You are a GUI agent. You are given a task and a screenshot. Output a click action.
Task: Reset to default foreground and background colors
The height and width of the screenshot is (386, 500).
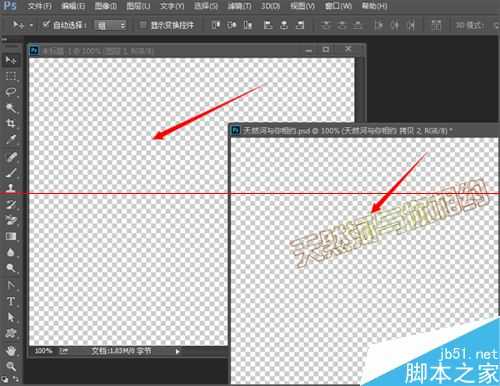5,379
